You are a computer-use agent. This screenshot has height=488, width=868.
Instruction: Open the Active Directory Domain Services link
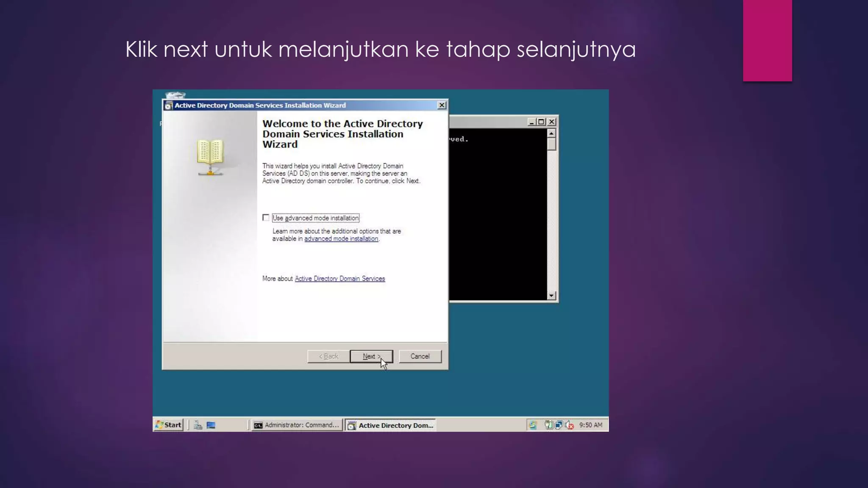coord(340,279)
